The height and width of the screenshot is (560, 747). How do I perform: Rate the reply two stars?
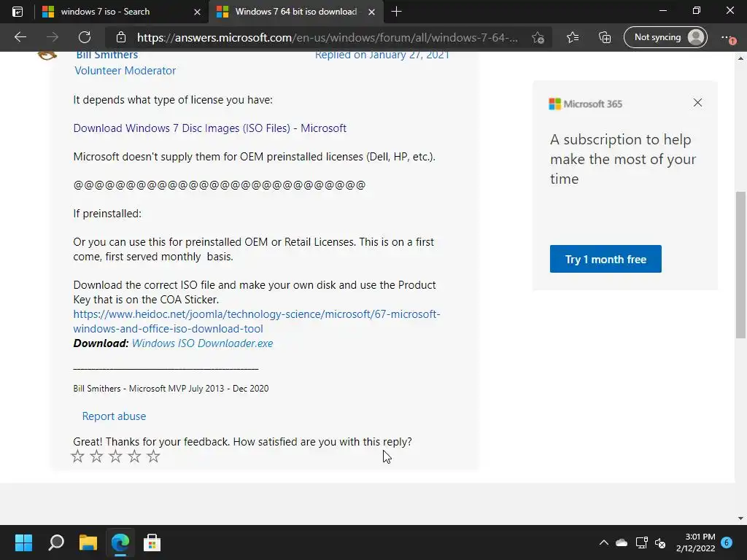point(97,456)
